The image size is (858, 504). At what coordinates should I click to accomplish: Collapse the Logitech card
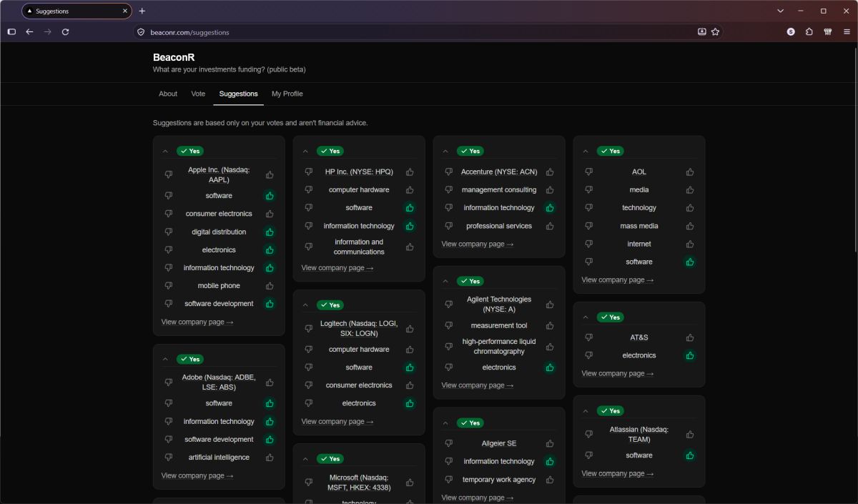tap(305, 305)
